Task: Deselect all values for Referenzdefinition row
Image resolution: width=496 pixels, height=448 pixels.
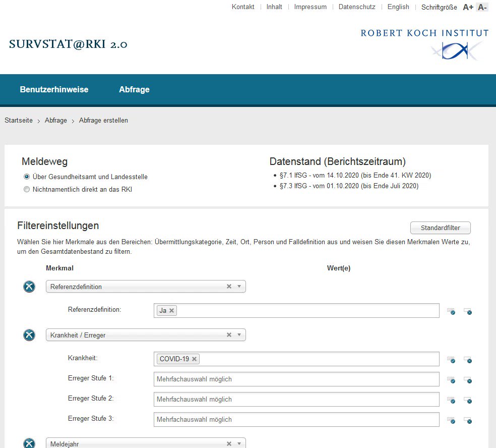Action: pos(468,311)
